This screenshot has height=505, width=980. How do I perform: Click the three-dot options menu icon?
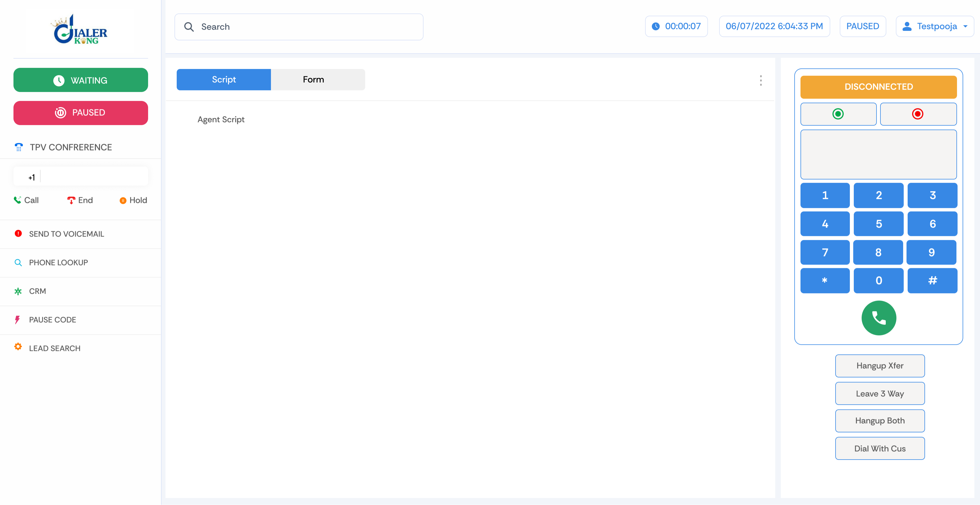760,80
